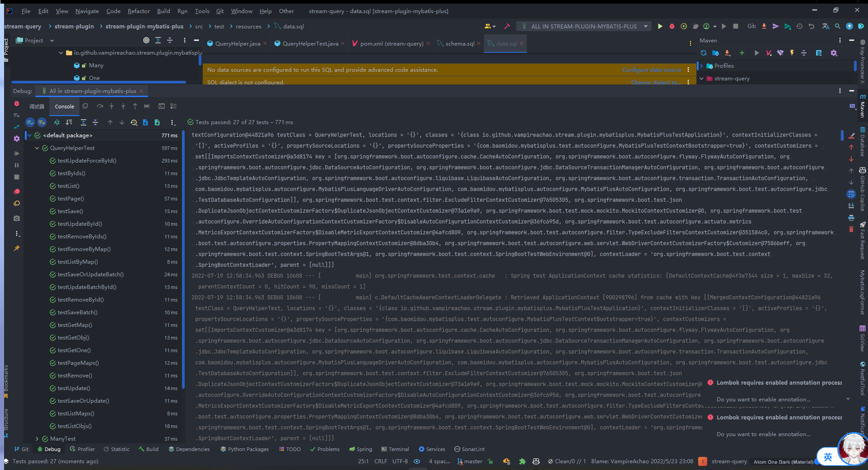
Task: Click the Configure data source link
Action: point(651,70)
